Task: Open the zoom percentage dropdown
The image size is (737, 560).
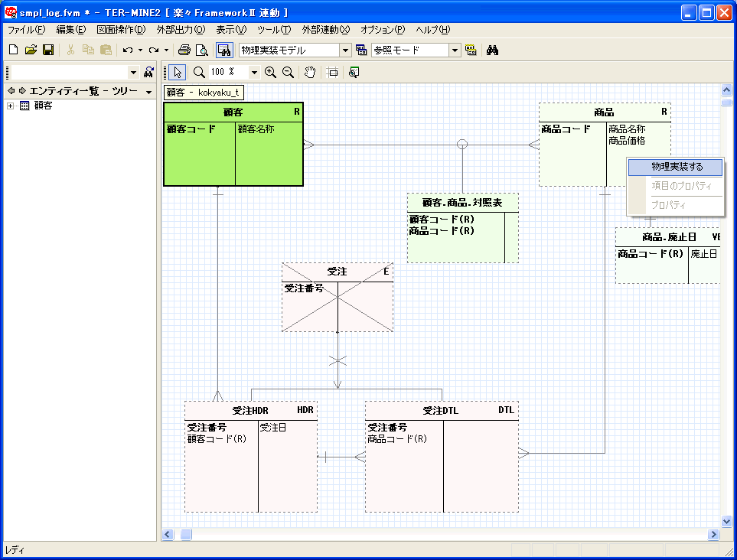Action: pyautogui.click(x=254, y=73)
